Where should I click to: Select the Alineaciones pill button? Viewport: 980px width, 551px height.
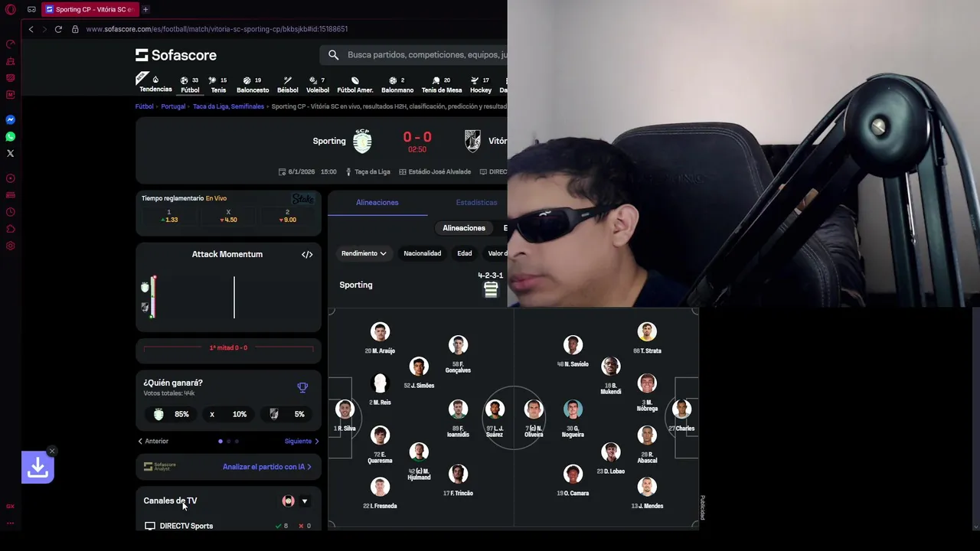[464, 228]
